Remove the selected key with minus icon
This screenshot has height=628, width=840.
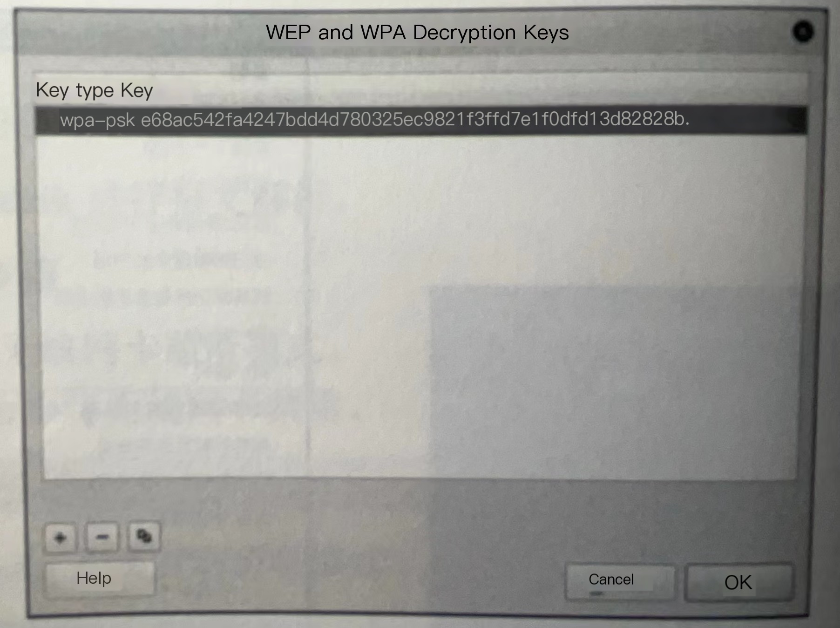(102, 537)
